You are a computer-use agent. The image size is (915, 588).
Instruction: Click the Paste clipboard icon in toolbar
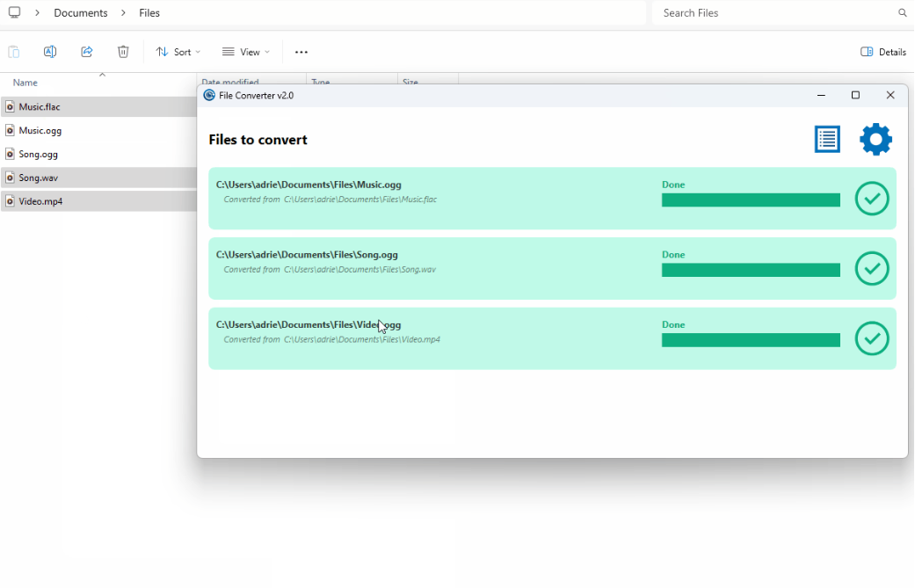click(14, 52)
